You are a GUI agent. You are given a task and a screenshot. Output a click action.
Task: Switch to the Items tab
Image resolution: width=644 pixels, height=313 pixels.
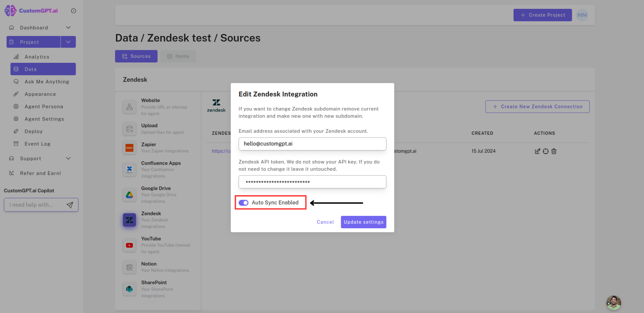click(178, 56)
